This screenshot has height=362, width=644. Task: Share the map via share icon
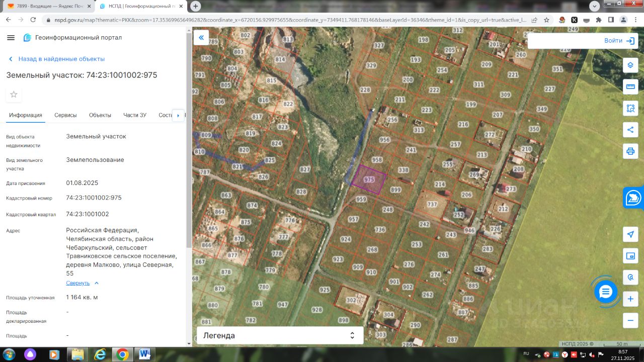pos(630,130)
